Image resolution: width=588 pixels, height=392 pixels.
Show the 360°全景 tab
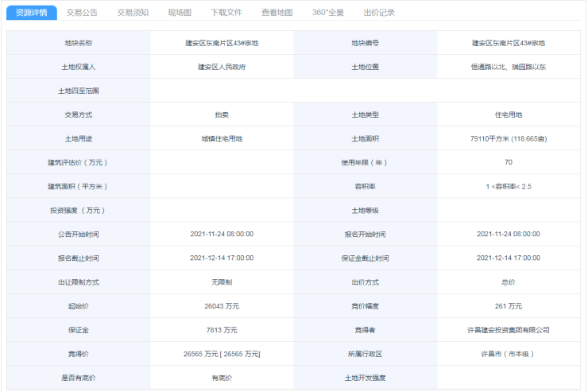coord(328,13)
